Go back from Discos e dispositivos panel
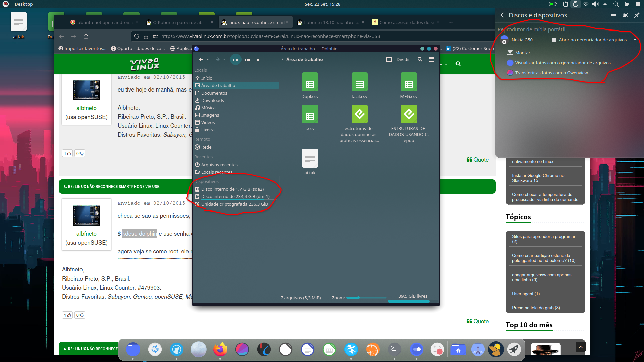Image resolution: width=644 pixels, height=362 pixels. pos(502,15)
